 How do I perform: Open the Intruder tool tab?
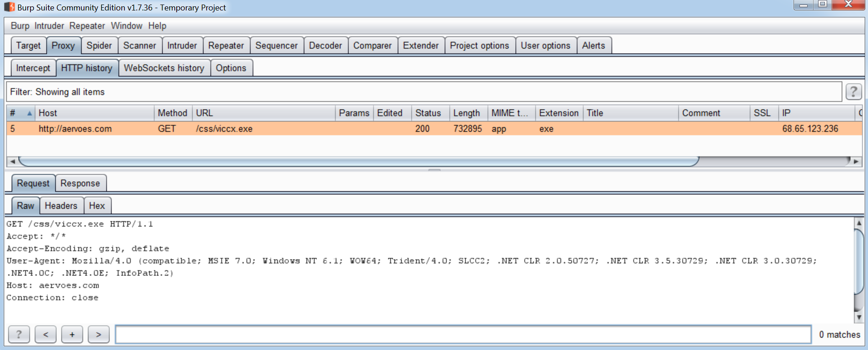182,45
